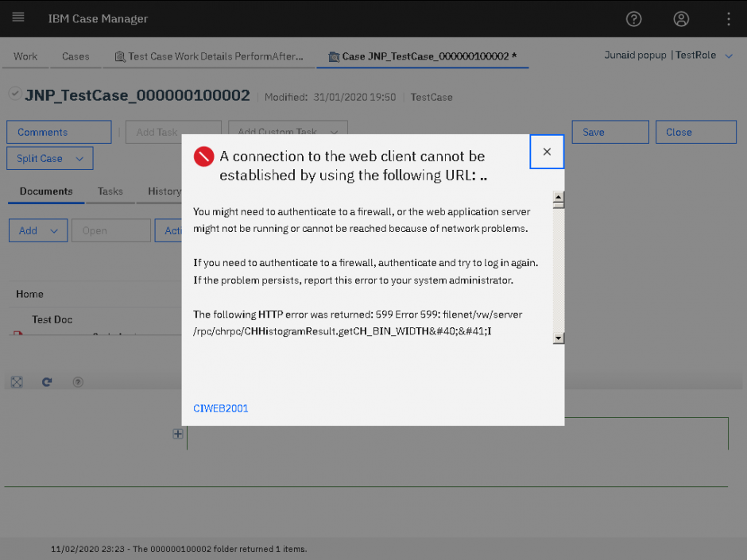
Task: Click the red error icon in dialog
Action: (x=204, y=156)
